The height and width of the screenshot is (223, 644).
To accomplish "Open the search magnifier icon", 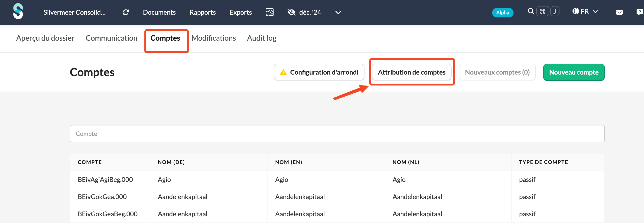I will point(531,12).
